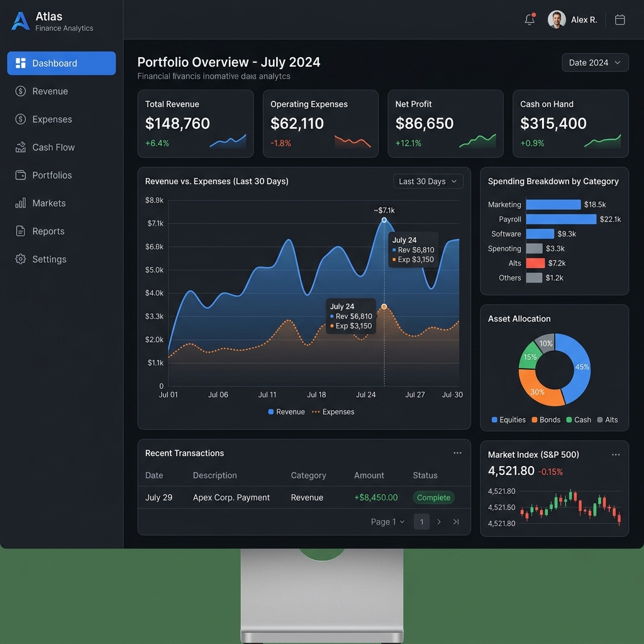Click the 15% Cash donut segment
This screenshot has height=644, width=644.
click(529, 356)
